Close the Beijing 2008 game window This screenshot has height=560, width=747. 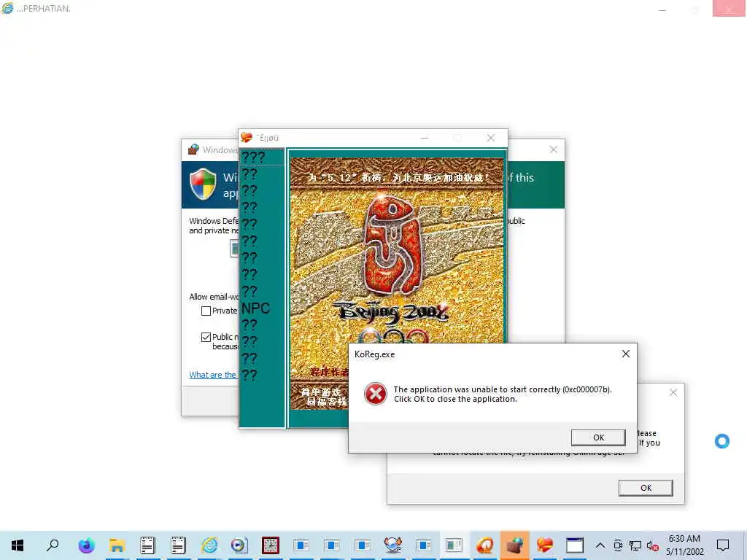click(491, 138)
